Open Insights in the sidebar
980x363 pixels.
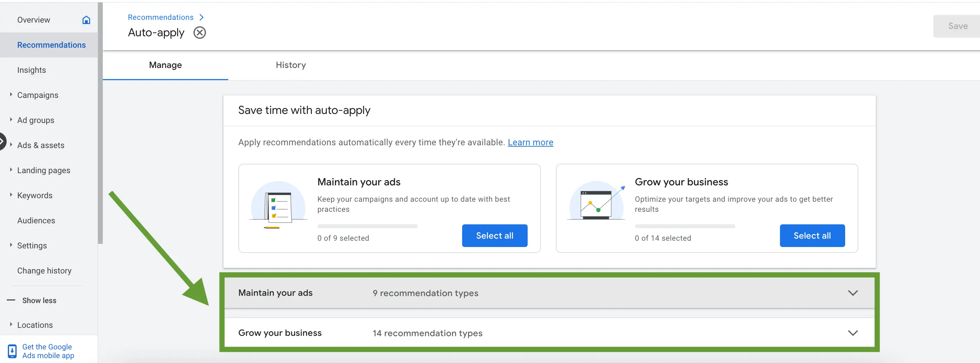[32, 70]
